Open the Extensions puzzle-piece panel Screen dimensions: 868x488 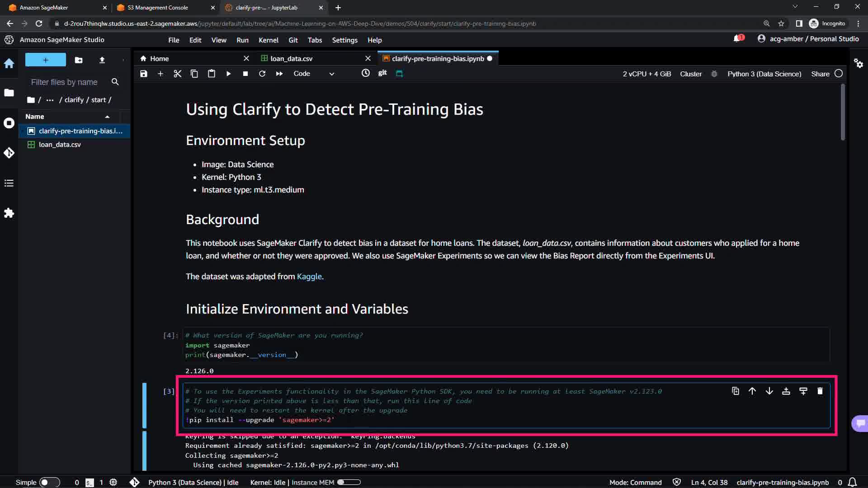(x=9, y=213)
